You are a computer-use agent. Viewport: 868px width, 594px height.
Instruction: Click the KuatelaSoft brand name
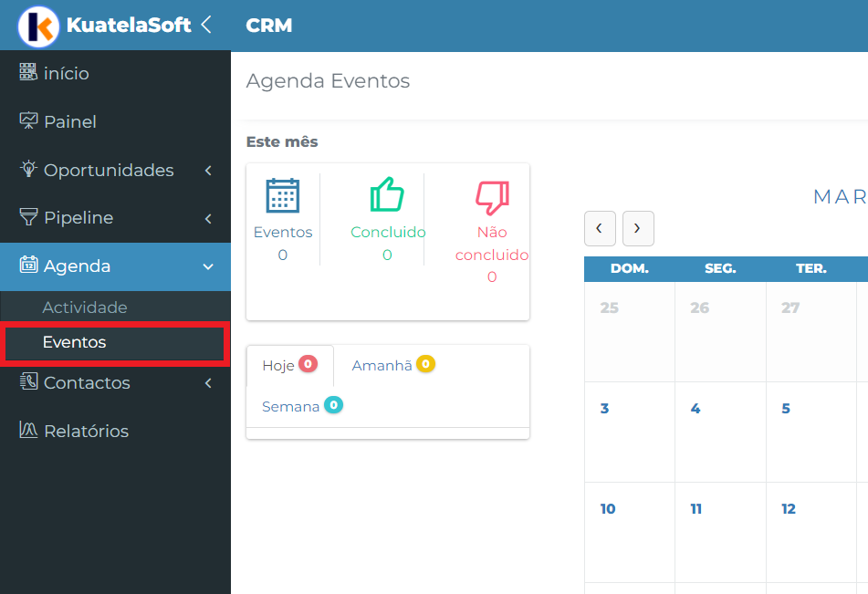(129, 25)
